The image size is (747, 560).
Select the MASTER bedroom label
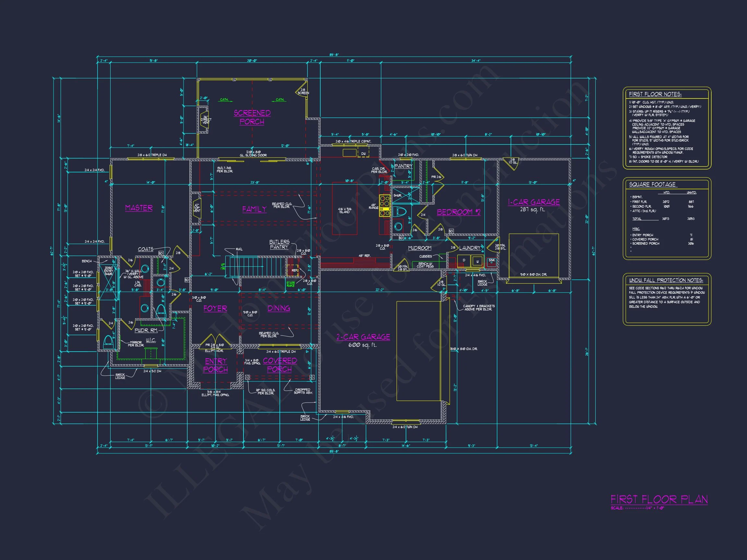(x=139, y=208)
